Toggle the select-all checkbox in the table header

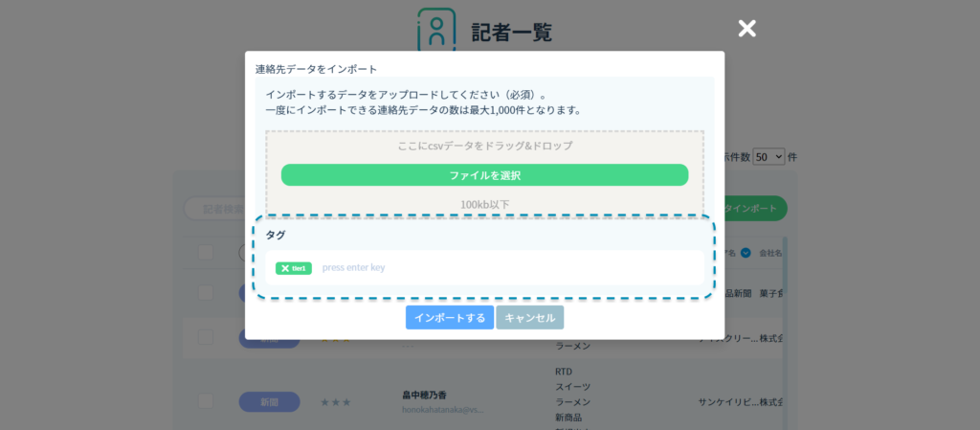[206, 252]
